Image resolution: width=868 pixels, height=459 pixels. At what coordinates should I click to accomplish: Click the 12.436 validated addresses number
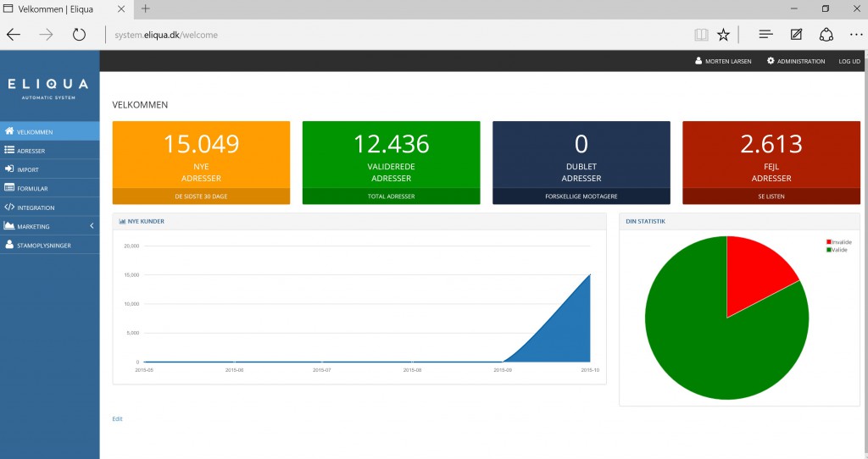click(x=392, y=144)
